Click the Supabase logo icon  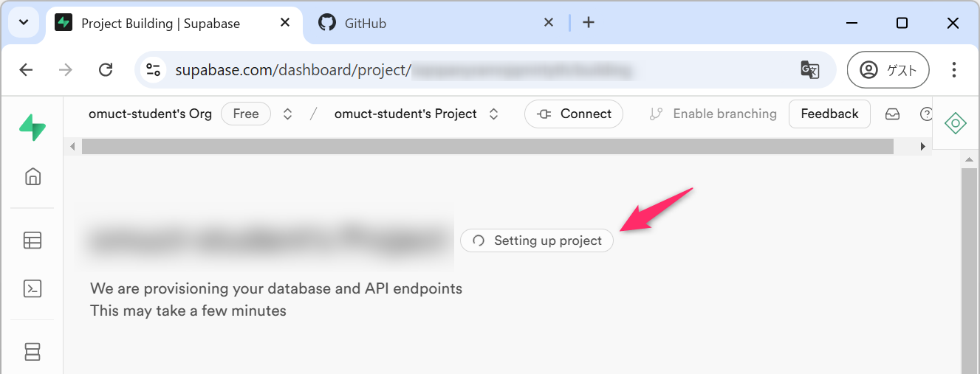coord(32,128)
